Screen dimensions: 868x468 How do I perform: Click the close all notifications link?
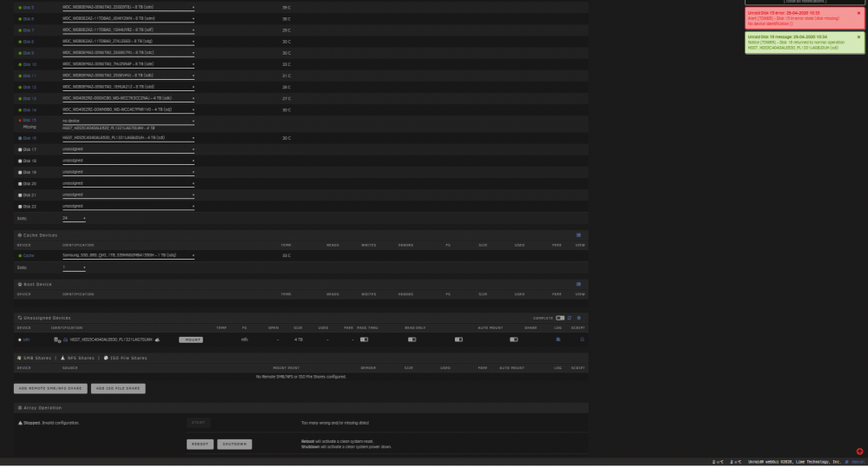pyautogui.click(x=806, y=2)
